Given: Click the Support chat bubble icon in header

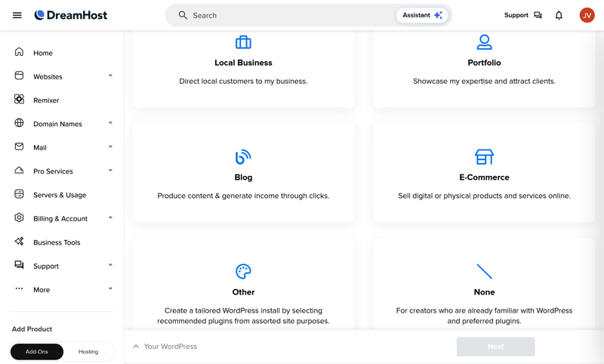Looking at the screenshot, I should pyautogui.click(x=538, y=15).
